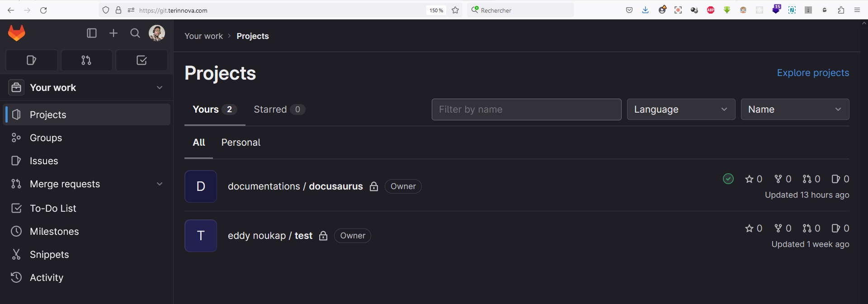Viewport: 868px width, 304px height.
Task: Open assigned issues shortcut icon
Action: click(32, 60)
